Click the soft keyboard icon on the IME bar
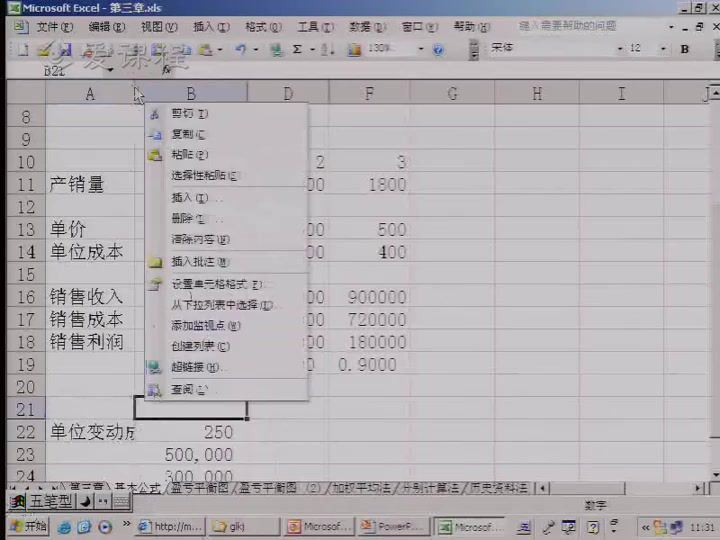720x540 pixels. (x=121, y=501)
